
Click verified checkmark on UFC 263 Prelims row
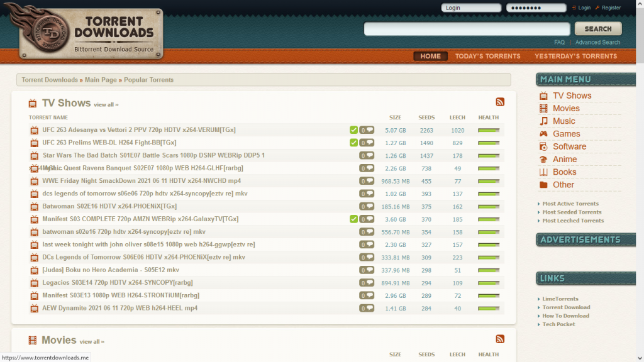(353, 143)
